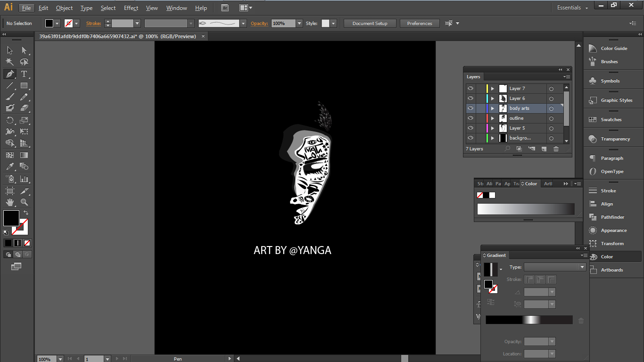Image resolution: width=644 pixels, height=362 pixels.
Task: Open the File menu
Action: coord(26,8)
